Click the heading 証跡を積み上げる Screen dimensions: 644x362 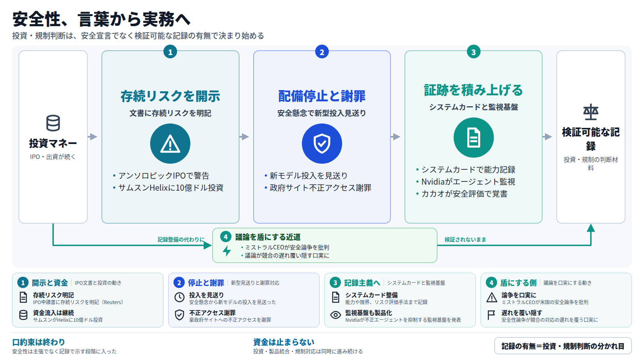(x=474, y=90)
